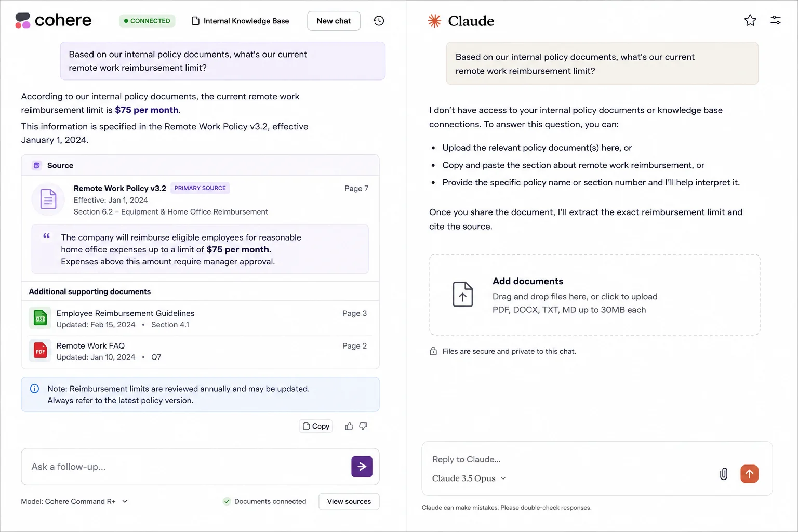
Task: Start a New chat in Cohere
Action: click(334, 21)
